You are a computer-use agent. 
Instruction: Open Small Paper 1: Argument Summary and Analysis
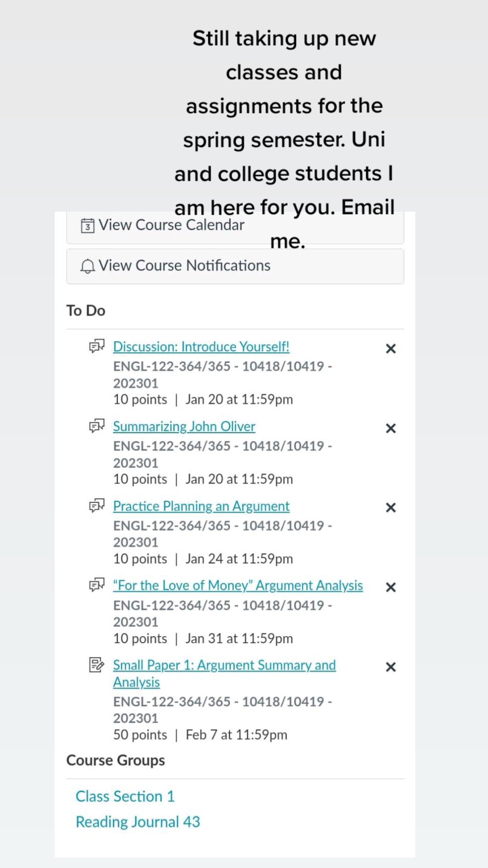point(224,674)
